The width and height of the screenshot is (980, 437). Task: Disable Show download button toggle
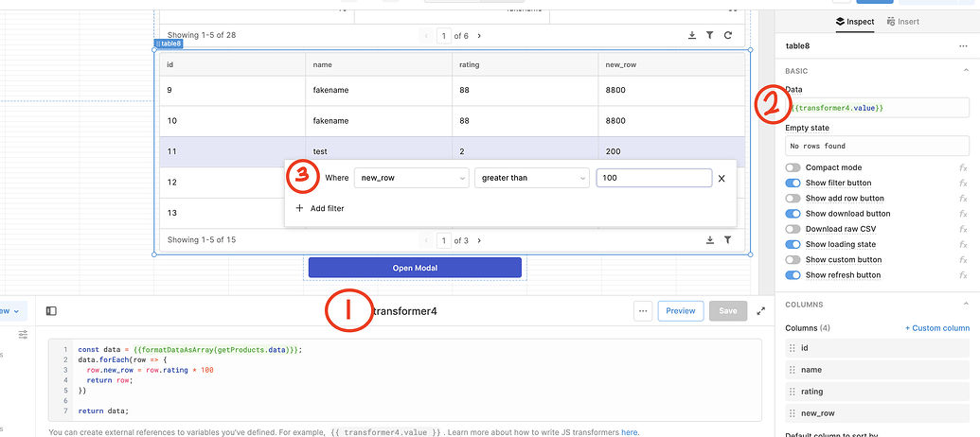pos(793,214)
